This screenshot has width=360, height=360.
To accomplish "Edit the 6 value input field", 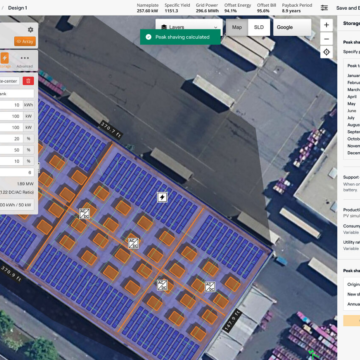I will pos(17,172).
